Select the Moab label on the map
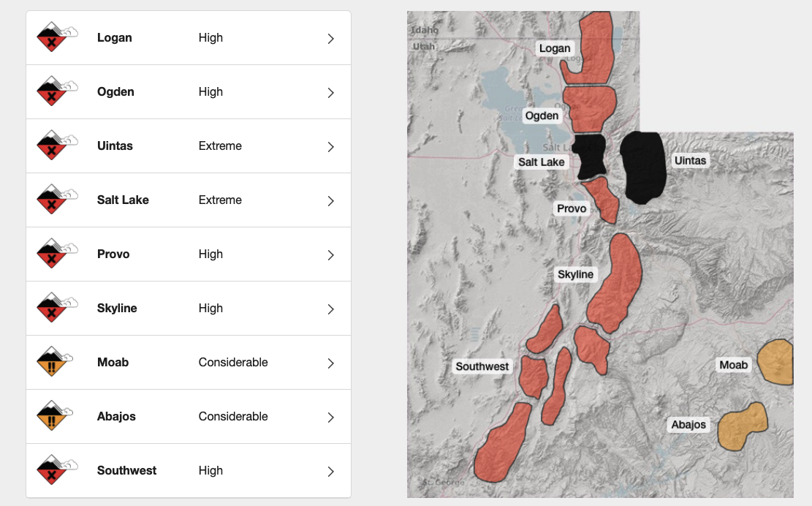The width and height of the screenshot is (812, 506). 733,365
